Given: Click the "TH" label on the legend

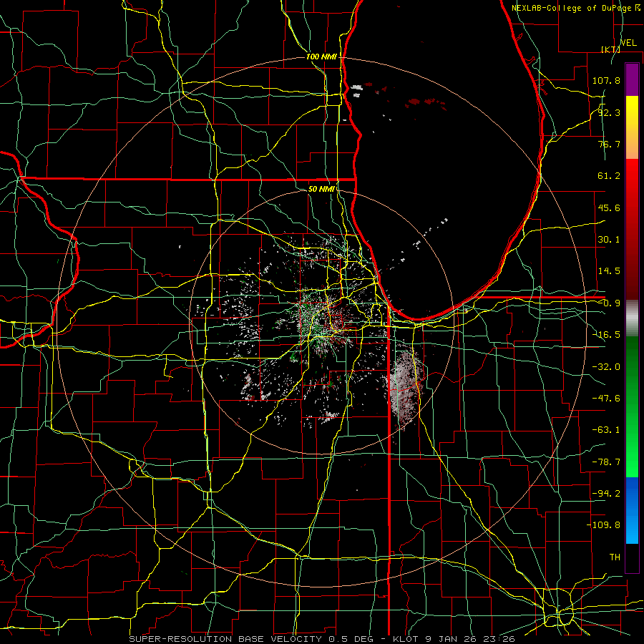Looking at the screenshot, I should click(x=615, y=557).
